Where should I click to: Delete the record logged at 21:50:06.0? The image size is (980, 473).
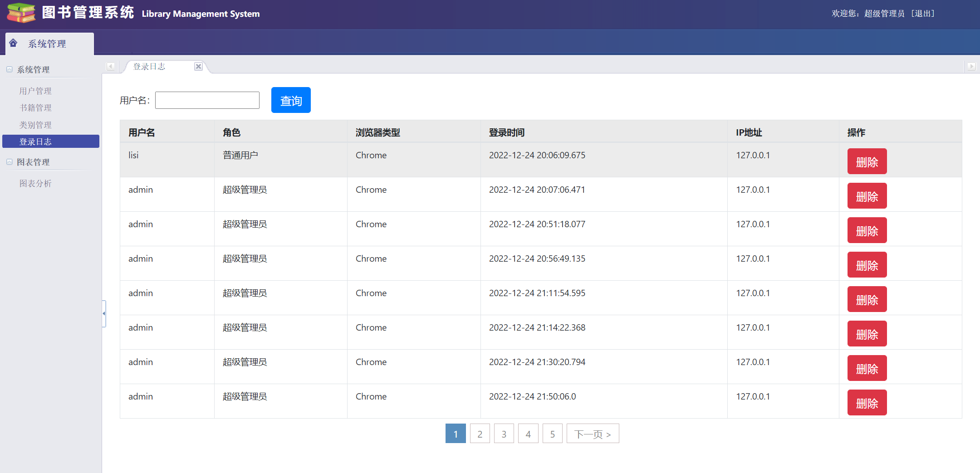click(x=867, y=403)
